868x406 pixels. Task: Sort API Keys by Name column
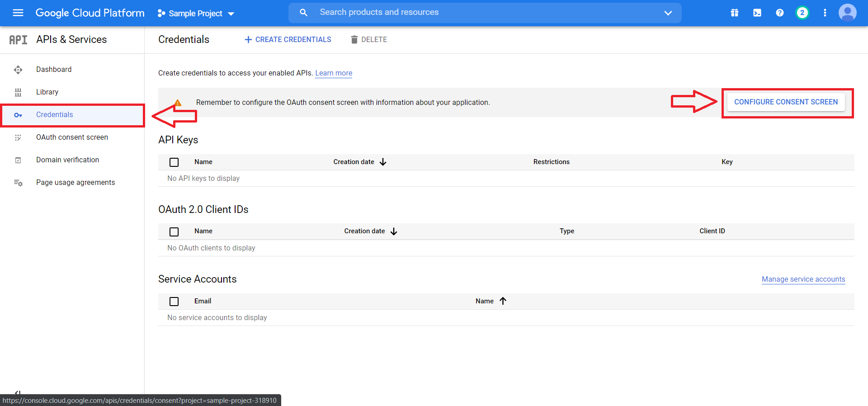(203, 162)
